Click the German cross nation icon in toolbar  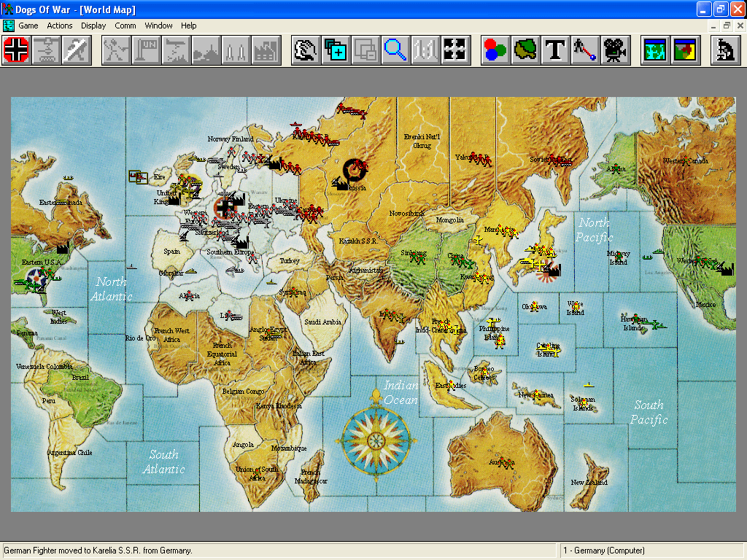[x=16, y=50]
